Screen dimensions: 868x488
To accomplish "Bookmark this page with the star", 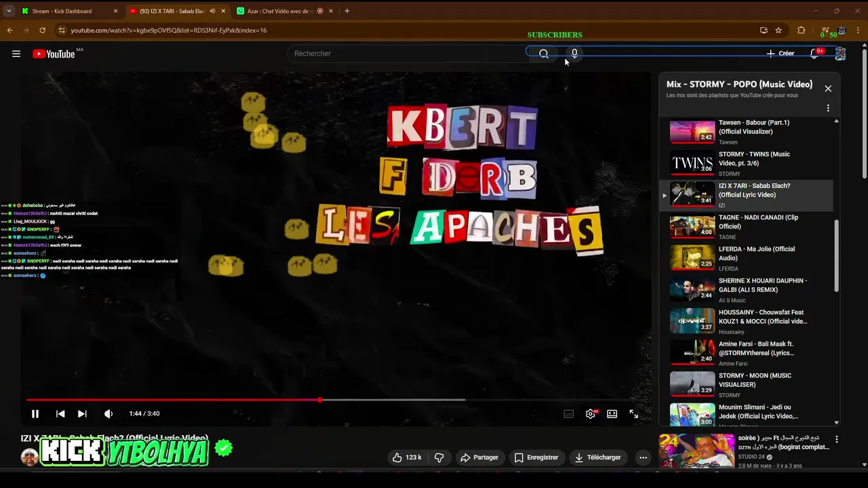I will (778, 30).
